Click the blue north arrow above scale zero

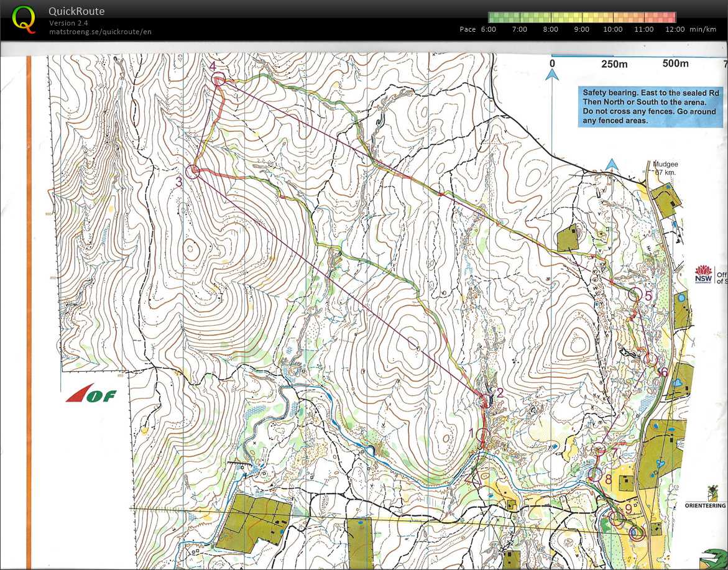(x=552, y=75)
